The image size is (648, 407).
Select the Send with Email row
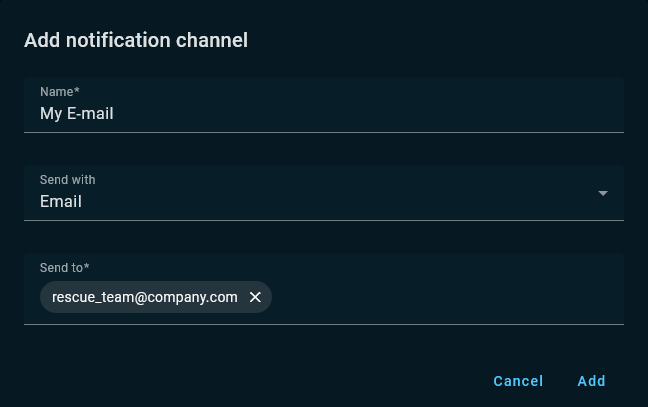324,193
